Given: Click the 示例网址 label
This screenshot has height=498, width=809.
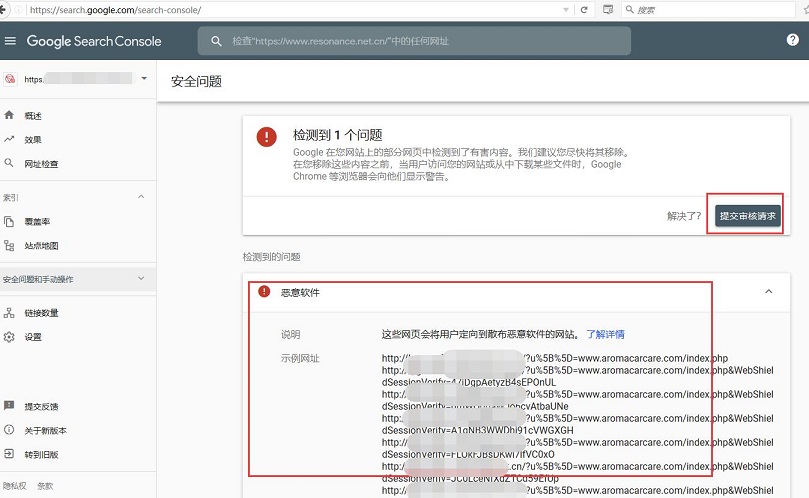Looking at the screenshot, I should pyautogui.click(x=300, y=358).
